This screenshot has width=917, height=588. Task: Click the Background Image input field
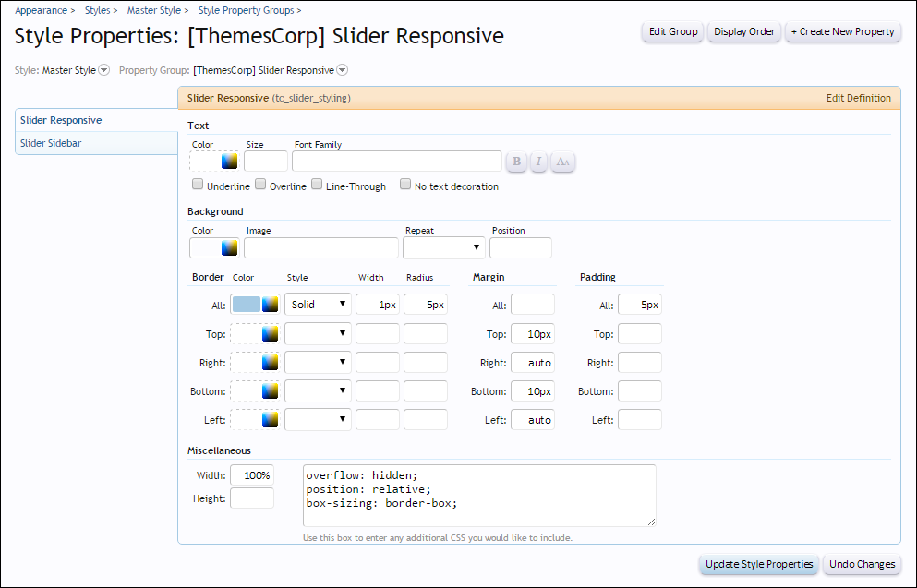click(321, 247)
